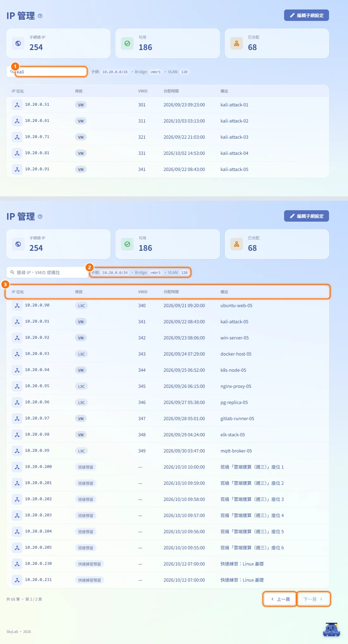Click the mqtt-broker-05 note cell
The width and height of the screenshot is (348, 644).
coord(236,451)
